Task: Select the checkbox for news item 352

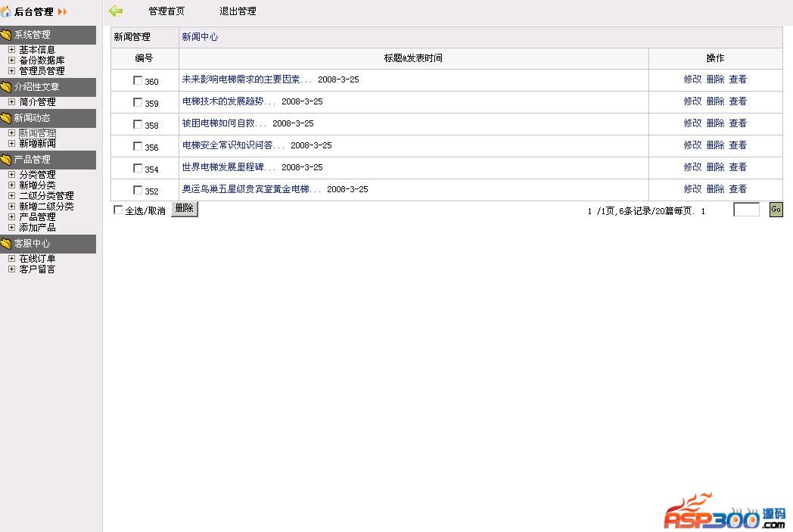Action: 138,190
